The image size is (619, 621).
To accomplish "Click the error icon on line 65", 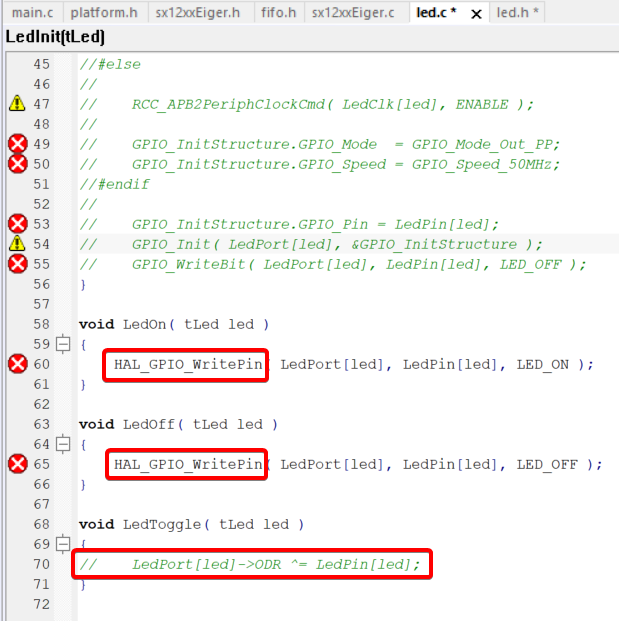I will point(17,464).
